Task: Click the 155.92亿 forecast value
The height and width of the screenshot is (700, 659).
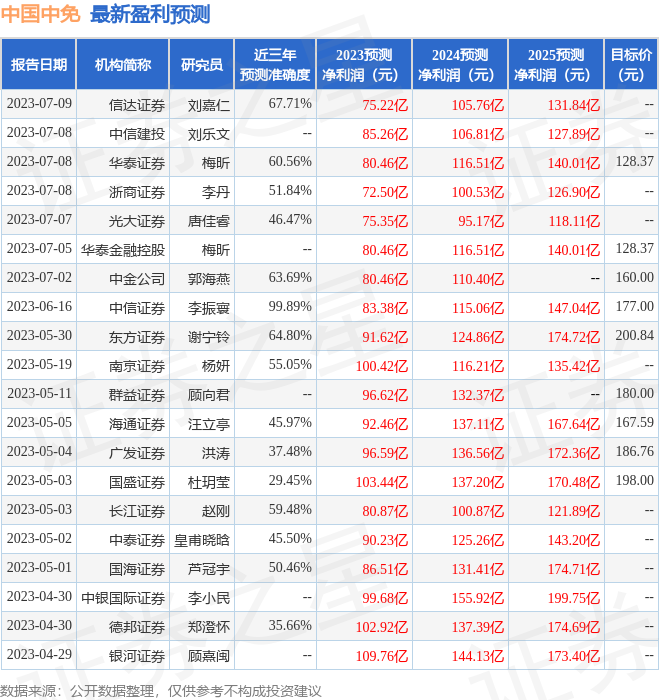Action: 478,598
